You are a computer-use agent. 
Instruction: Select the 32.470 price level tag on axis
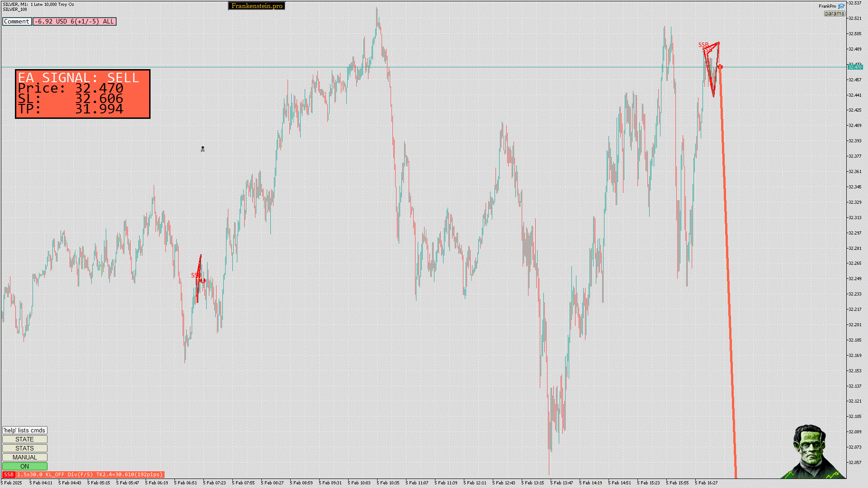(855, 67)
